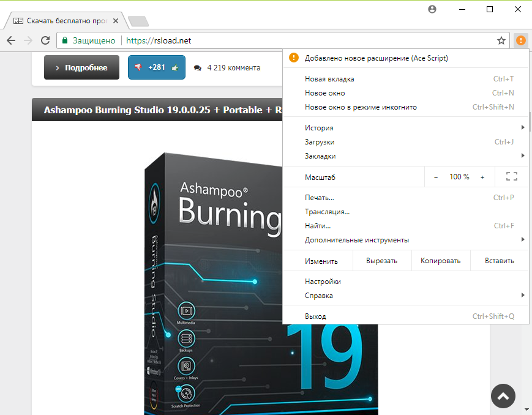Click the RS favicon on the tab
The width and height of the screenshot is (532, 415).
18,21
